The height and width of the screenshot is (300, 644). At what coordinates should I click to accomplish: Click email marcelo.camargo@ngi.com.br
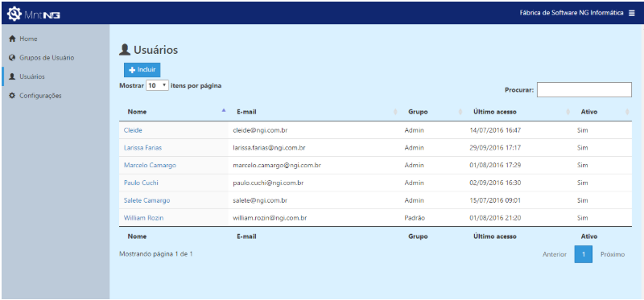pos(276,165)
